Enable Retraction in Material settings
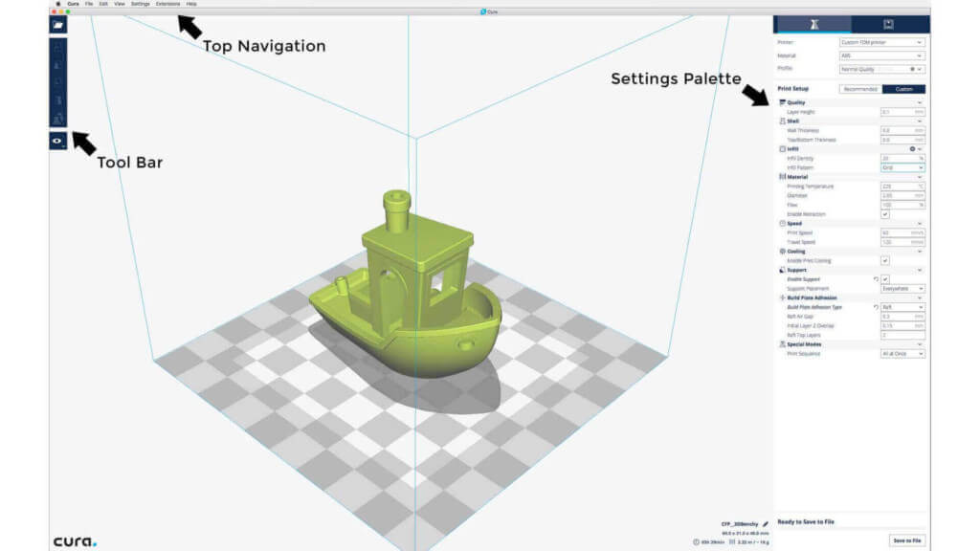Viewport: 980px width, 551px height. (x=887, y=212)
